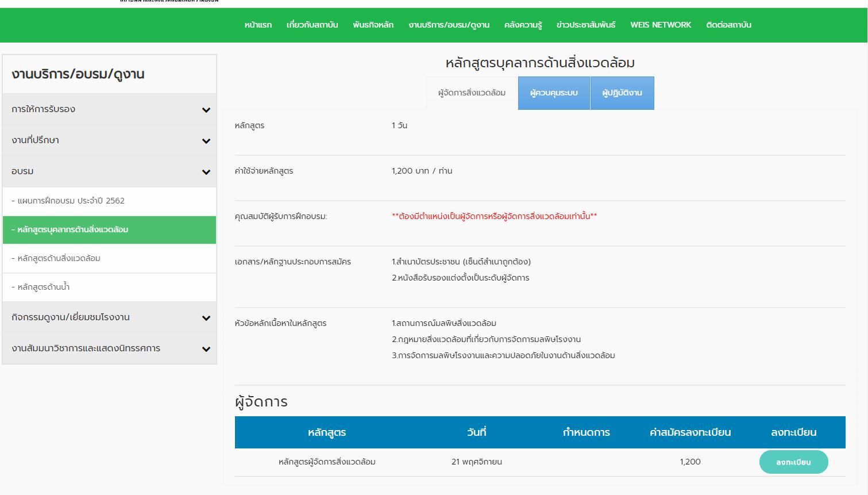
Task: Open งานบริการ/อบรม/ดูงาน top menu
Action: click(449, 25)
